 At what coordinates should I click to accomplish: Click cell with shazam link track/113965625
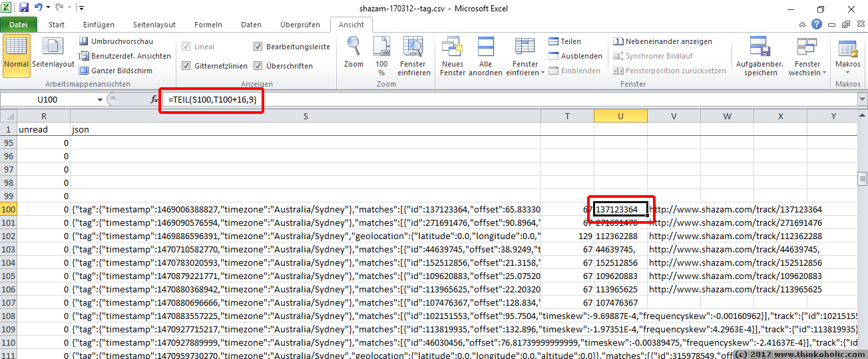tap(736, 289)
